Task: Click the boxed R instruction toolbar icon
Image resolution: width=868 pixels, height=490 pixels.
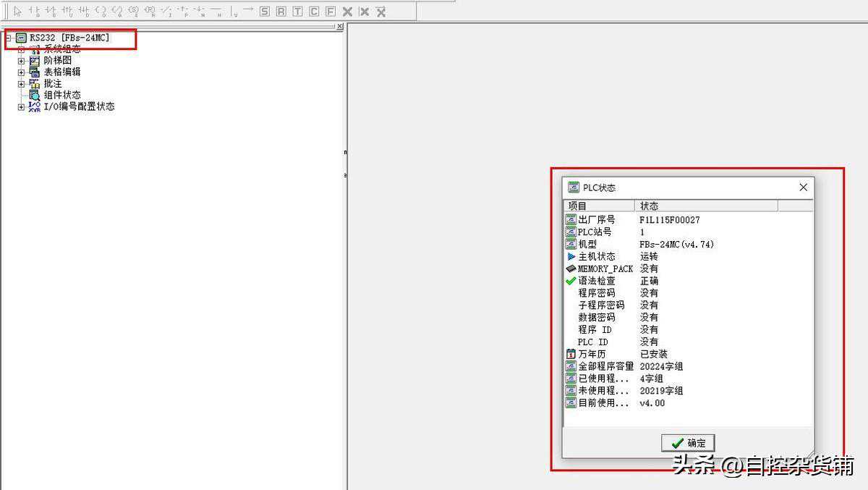Action: [x=281, y=12]
